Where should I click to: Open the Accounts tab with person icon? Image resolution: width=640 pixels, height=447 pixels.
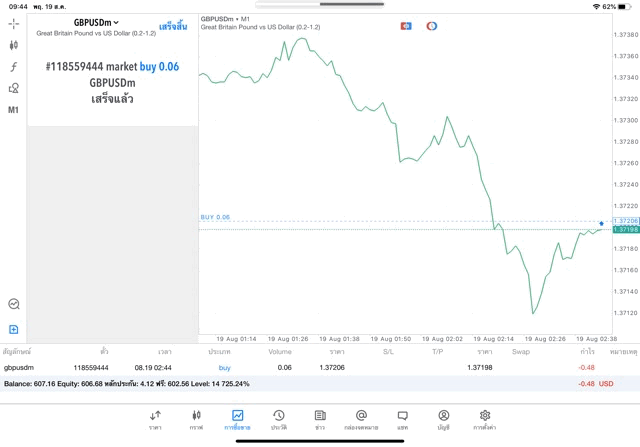click(x=444, y=420)
